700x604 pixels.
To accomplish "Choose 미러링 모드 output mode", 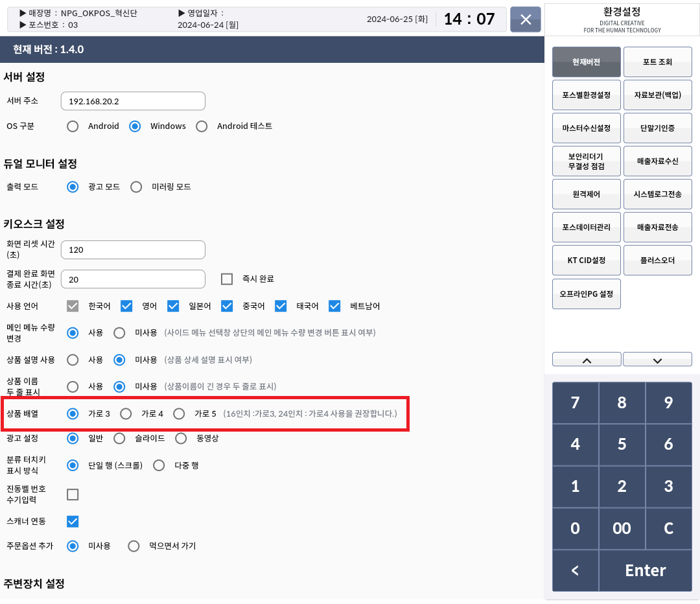I will point(136,187).
